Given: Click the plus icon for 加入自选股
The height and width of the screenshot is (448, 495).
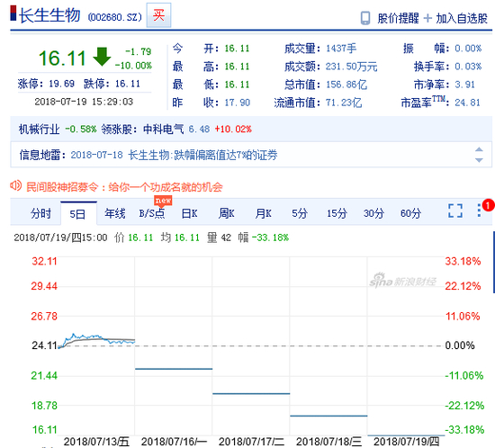Looking at the screenshot, I should click(x=427, y=18).
